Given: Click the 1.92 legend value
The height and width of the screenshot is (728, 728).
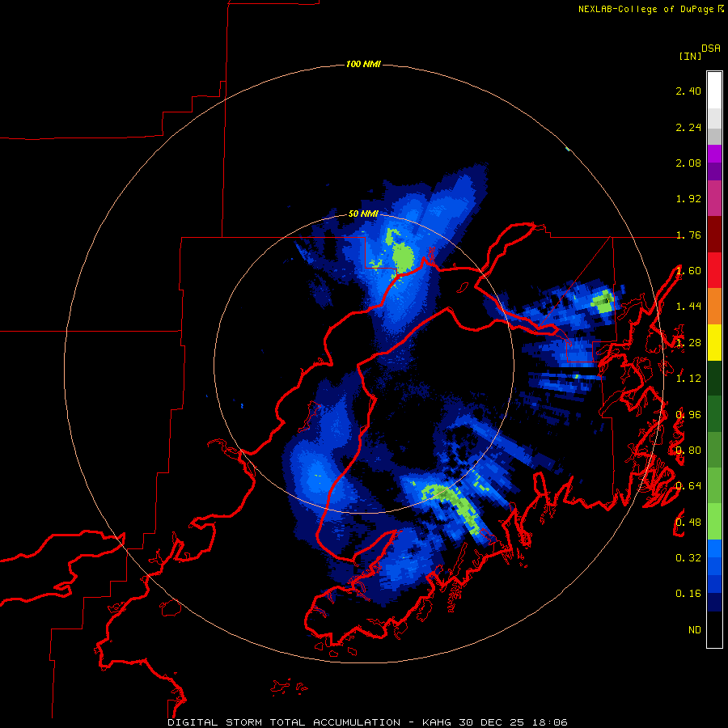Looking at the screenshot, I should 688,199.
